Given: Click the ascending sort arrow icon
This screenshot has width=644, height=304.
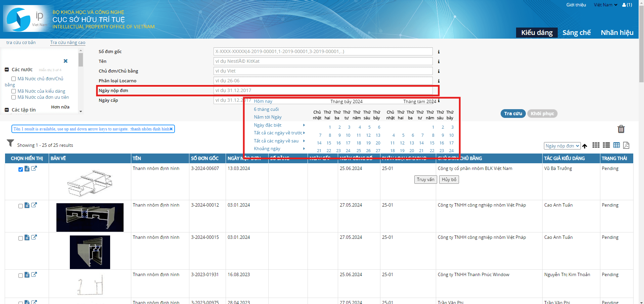Looking at the screenshot, I should tap(585, 146).
